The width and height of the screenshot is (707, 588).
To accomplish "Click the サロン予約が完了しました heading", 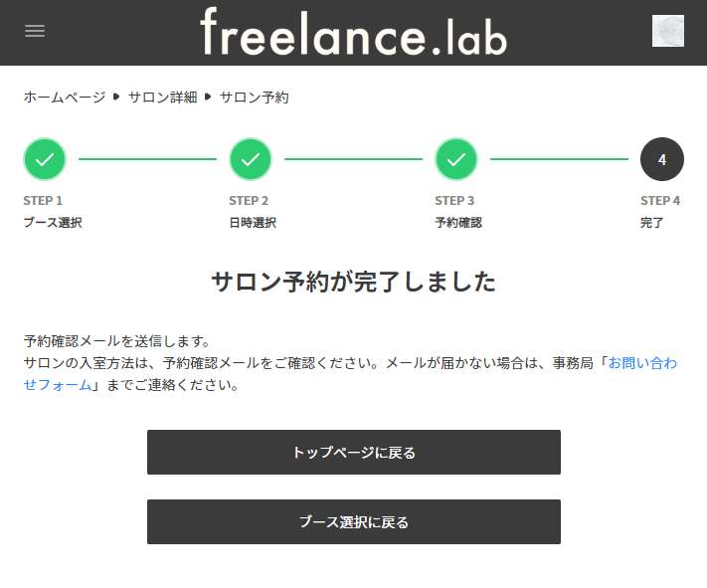I will tap(353, 282).
